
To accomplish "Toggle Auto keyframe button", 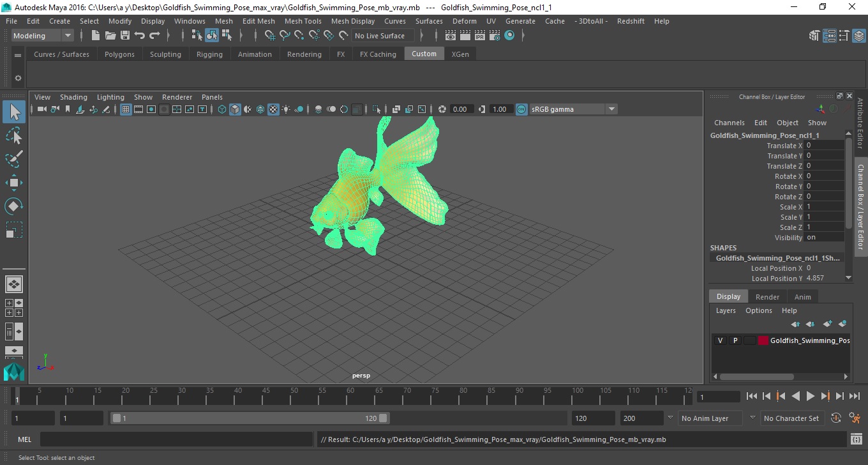I will (x=837, y=418).
